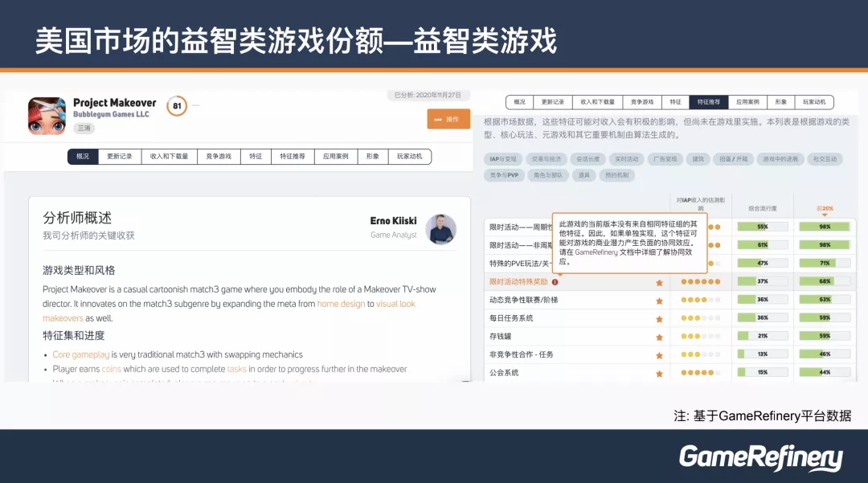Click the red warning icon beside 限时活动特殊奖励
Image resolution: width=868 pixels, height=483 pixels.
click(555, 282)
